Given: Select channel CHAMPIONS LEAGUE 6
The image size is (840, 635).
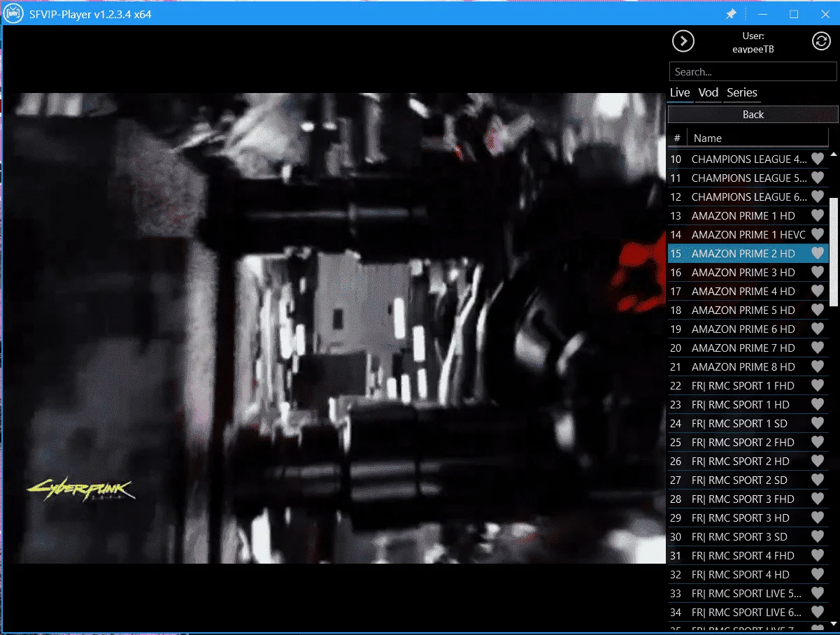Looking at the screenshot, I should click(x=748, y=197).
